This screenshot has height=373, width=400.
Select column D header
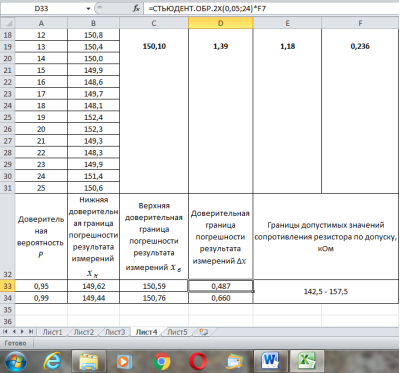click(221, 23)
